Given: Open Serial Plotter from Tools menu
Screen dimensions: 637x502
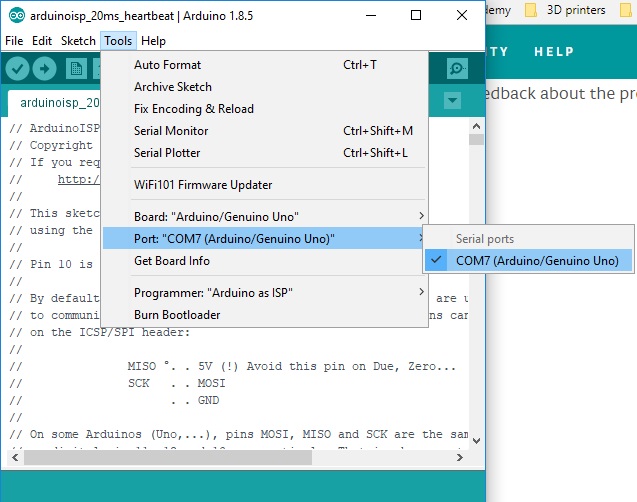Looking at the screenshot, I should (264, 153).
